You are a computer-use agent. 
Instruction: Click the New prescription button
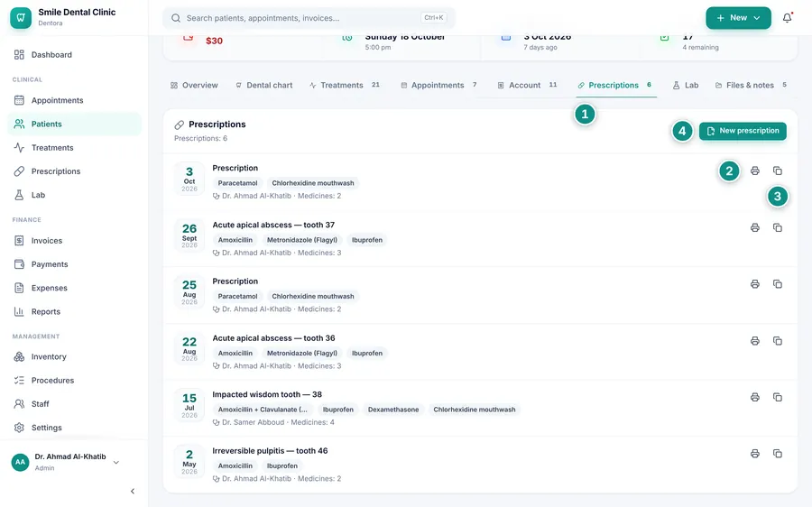[743, 131]
